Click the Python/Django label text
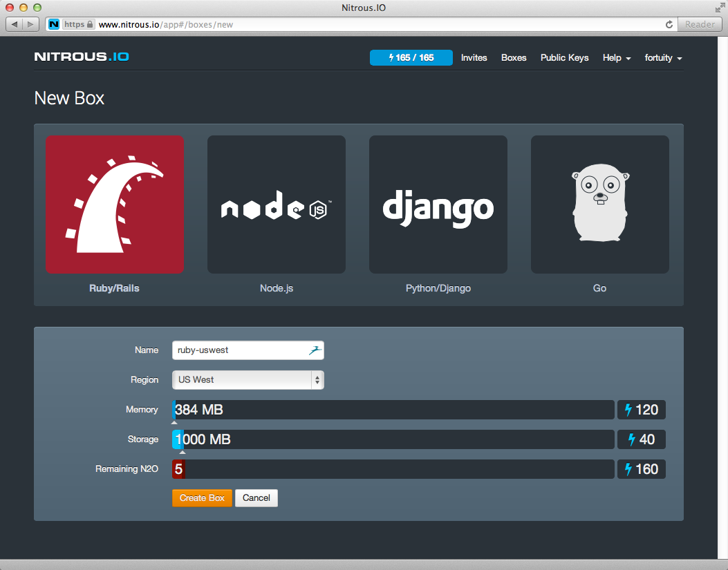Image resolution: width=728 pixels, height=570 pixels. click(x=438, y=288)
